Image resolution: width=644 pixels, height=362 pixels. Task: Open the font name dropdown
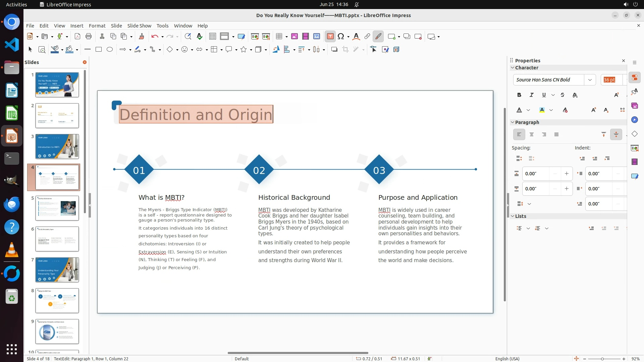[590, 80]
